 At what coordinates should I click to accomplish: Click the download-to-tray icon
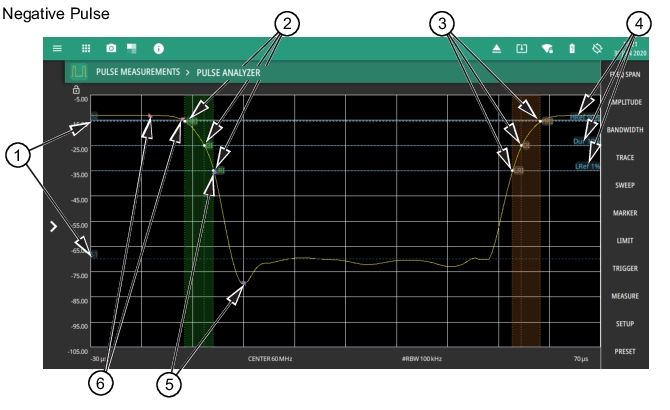tap(522, 49)
